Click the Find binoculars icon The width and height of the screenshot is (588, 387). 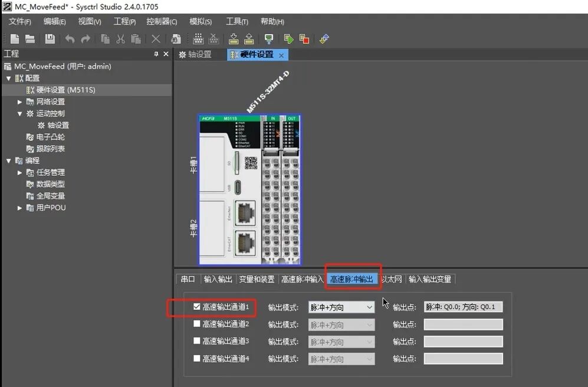[x=176, y=38]
